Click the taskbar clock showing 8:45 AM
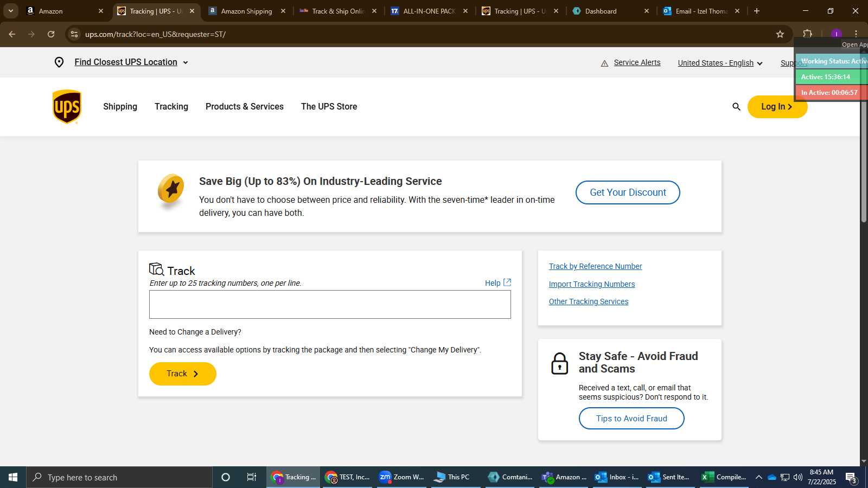The image size is (868, 488). [x=821, y=477]
